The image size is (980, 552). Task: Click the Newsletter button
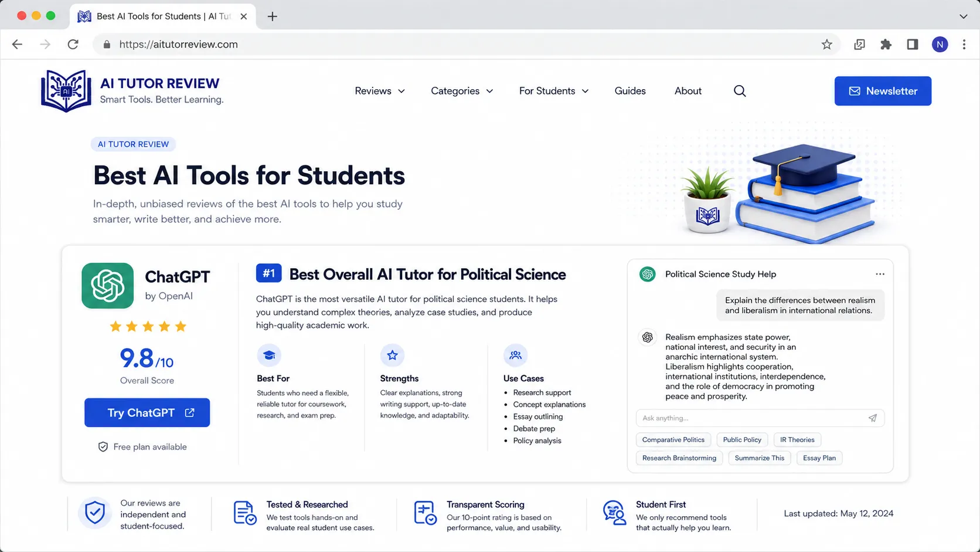(883, 91)
